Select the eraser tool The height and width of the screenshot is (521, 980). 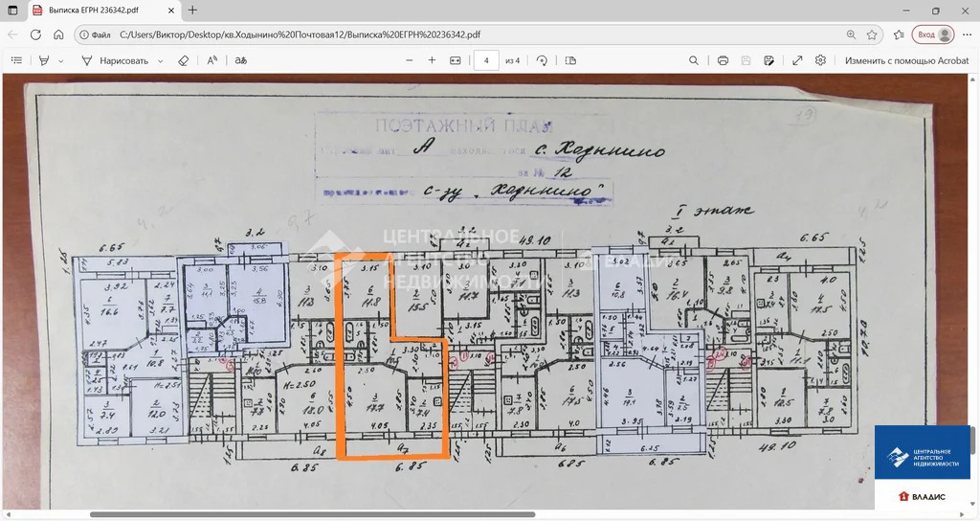[184, 60]
